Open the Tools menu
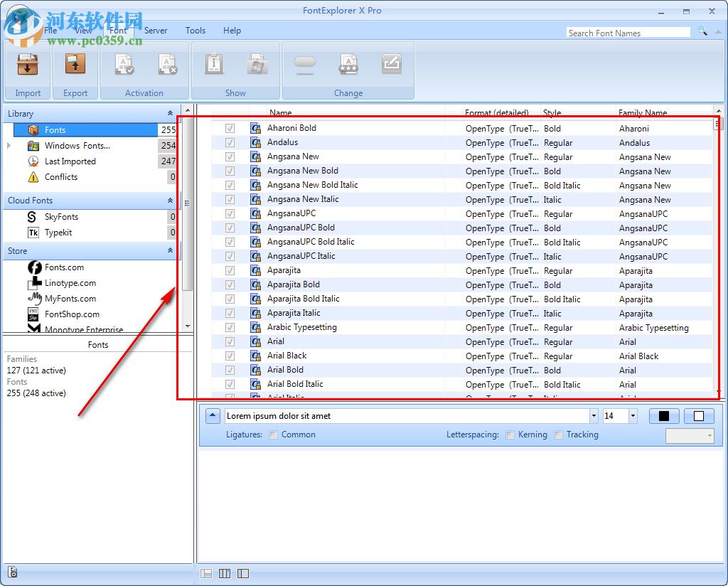 (x=196, y=31)
